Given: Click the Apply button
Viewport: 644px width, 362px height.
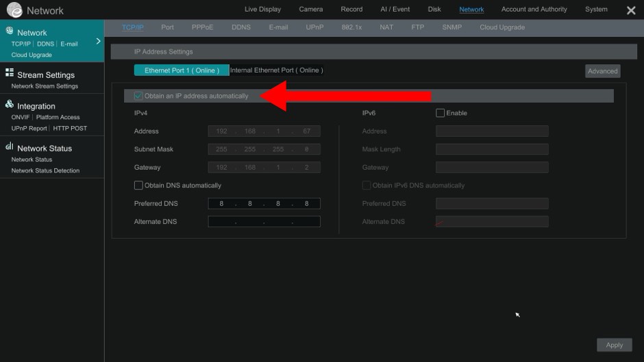Looking at the screenshot, I should coord(615,345).
